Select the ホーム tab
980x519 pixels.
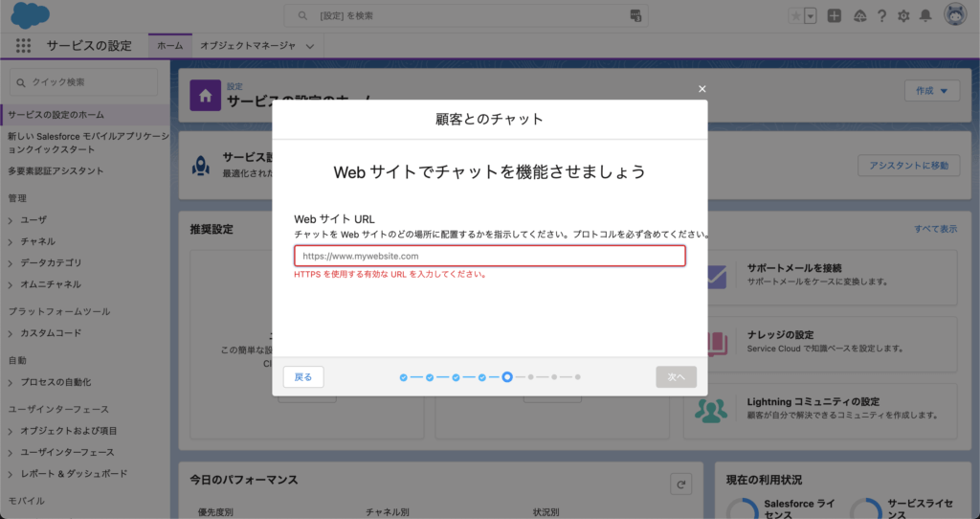[170, 46]
